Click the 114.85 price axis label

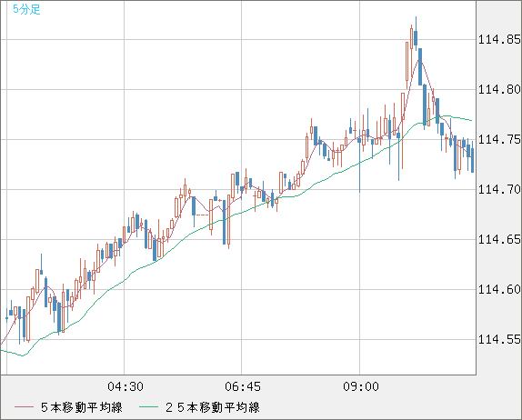(499, 40)
